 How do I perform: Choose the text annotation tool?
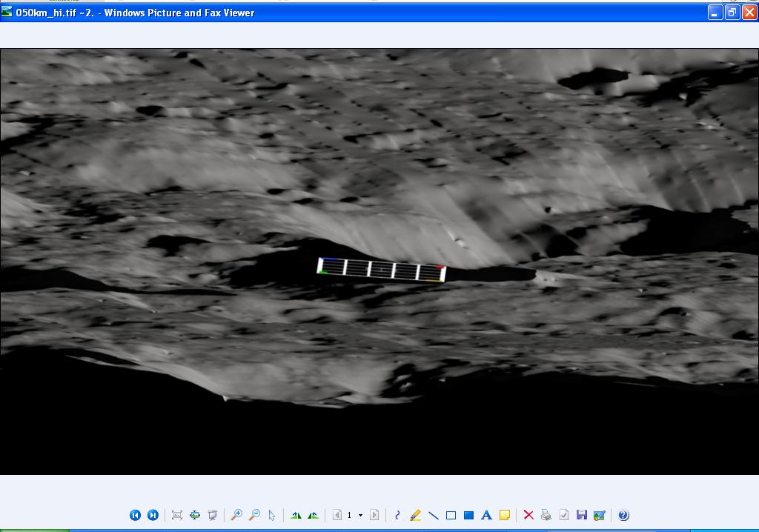486,515
